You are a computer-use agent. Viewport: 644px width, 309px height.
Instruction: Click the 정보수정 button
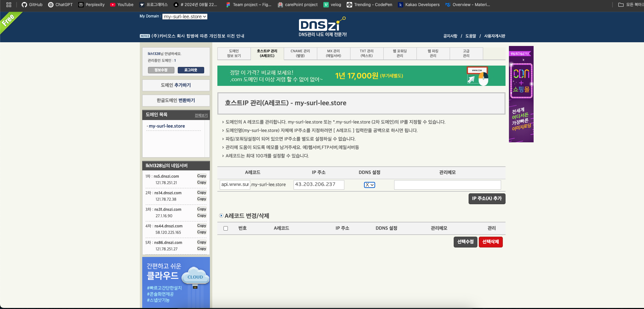click(x=161, y=70)
